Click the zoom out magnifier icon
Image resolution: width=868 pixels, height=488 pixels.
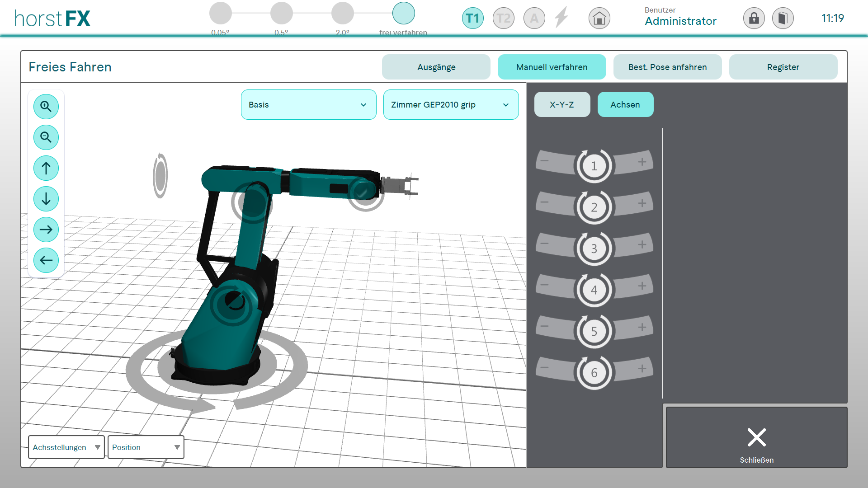click(x=46, y=137)
